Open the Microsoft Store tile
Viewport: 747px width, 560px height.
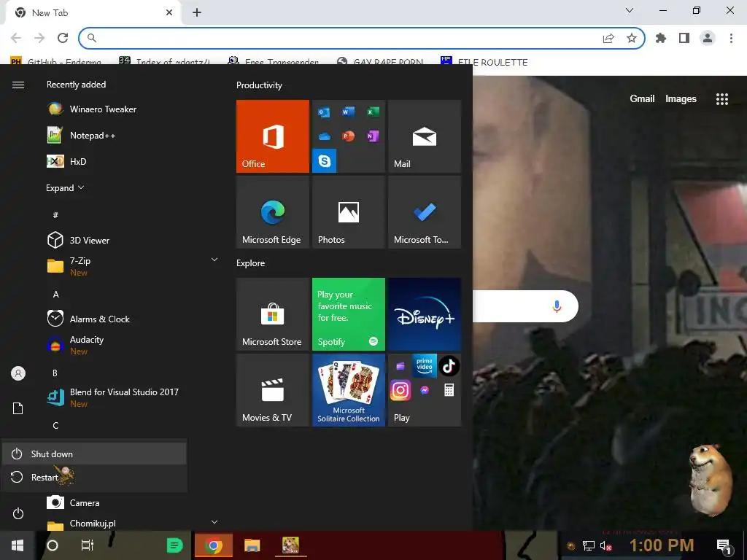pos(273,314)
